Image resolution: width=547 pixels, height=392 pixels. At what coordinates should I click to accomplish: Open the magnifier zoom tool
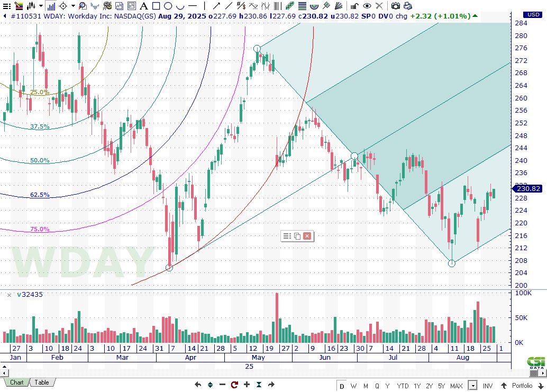(82, 6)
